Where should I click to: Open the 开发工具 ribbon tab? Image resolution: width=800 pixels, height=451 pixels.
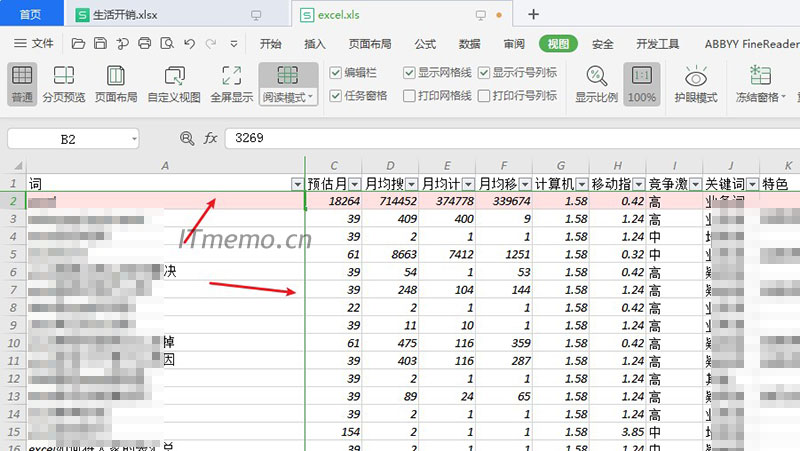coord(658,44)
